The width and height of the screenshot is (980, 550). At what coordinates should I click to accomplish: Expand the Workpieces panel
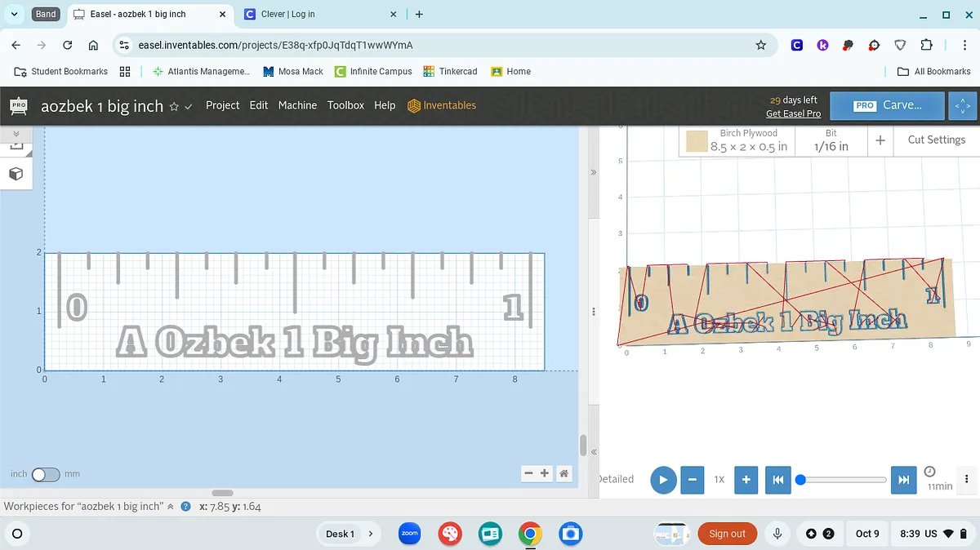click(171, 507)
